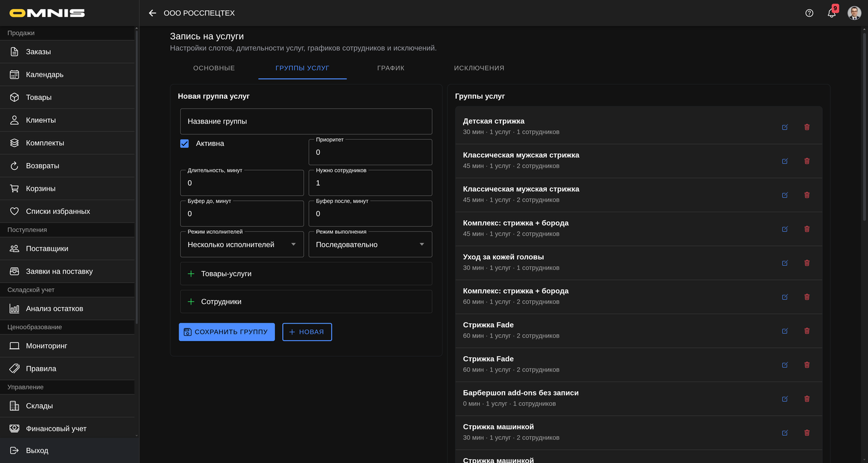The width and height of the screenshot is (868, 463).
Task: Open Списки избранных in the sidebar
Action: [68, 212]
